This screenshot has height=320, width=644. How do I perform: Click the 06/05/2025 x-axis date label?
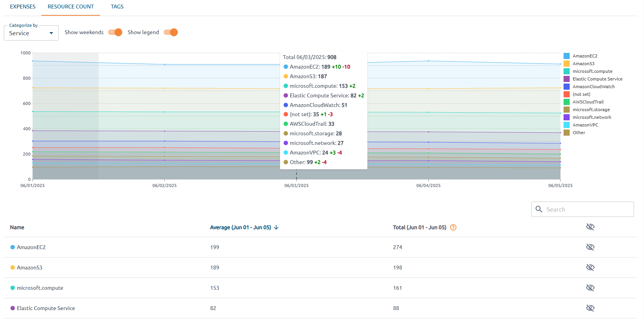coord(560,185)
